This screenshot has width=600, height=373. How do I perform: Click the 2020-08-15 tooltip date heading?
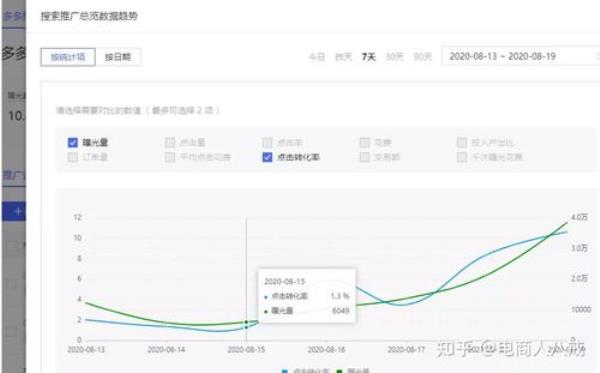pos(284,282)
